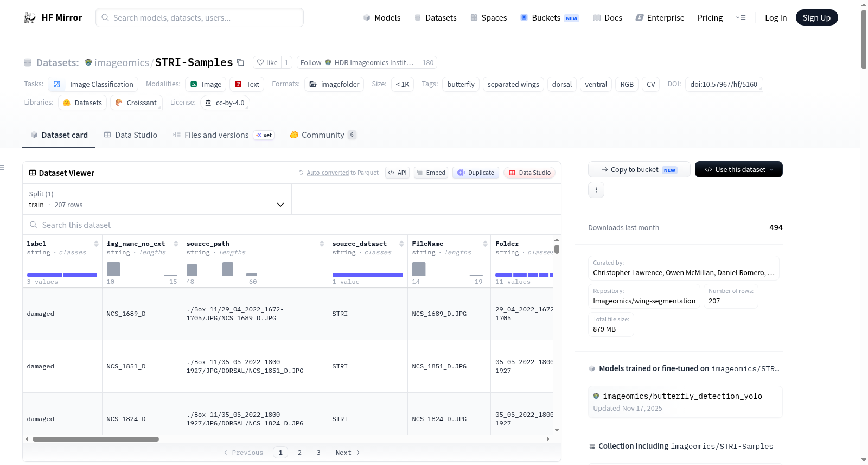Sort the img_name_no_ext column
The image size is (868, 465).
tap(176, 244)
